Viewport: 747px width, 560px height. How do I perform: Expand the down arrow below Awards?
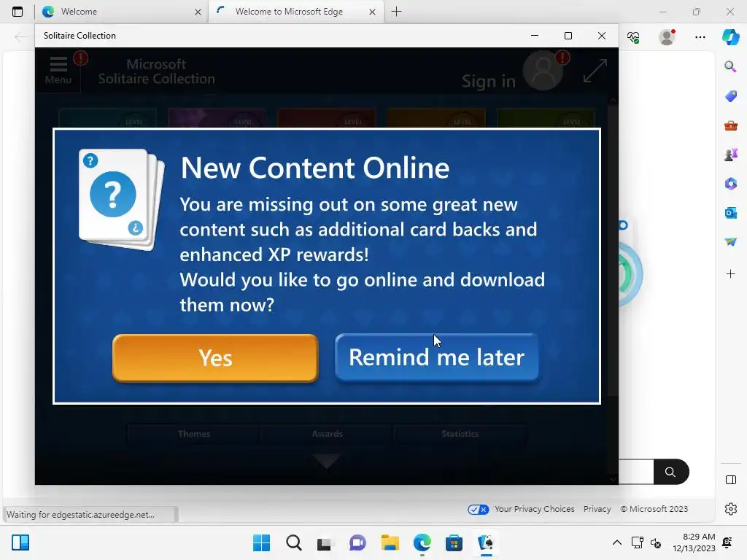[x=327, y=461]
